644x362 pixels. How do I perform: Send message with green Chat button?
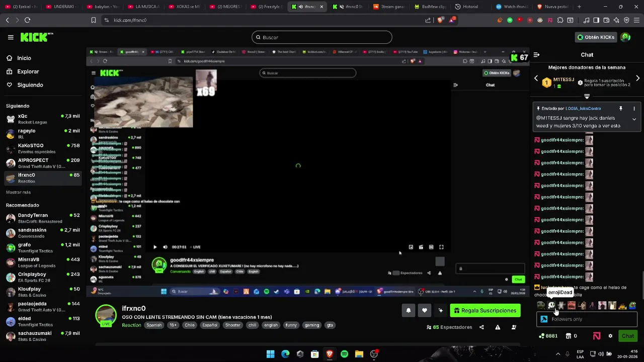(x=628, y=336)
